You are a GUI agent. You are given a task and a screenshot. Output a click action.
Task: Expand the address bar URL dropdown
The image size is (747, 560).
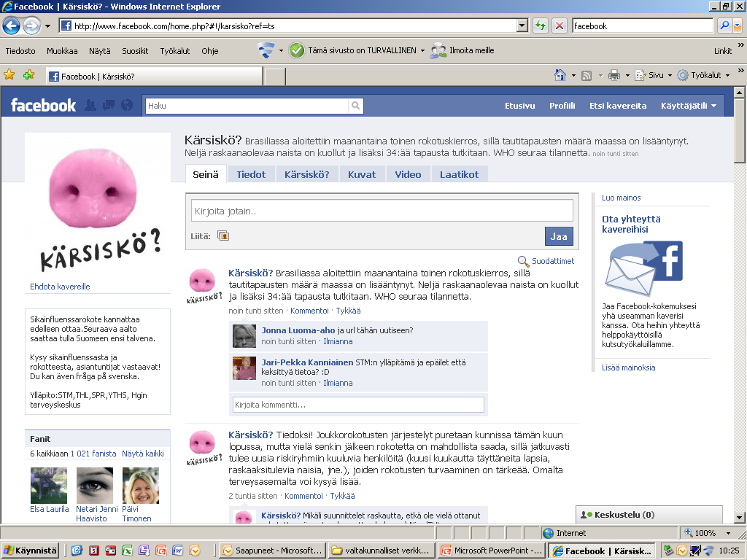pos(522,26)
